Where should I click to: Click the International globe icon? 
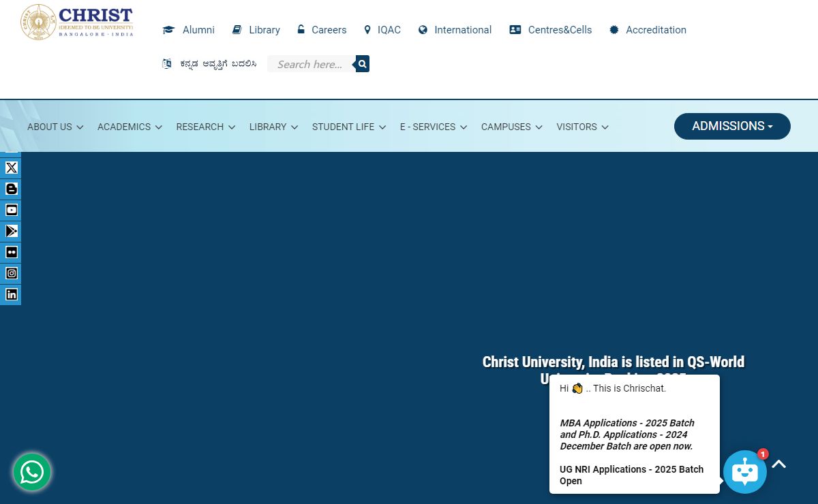click(423, 30)
